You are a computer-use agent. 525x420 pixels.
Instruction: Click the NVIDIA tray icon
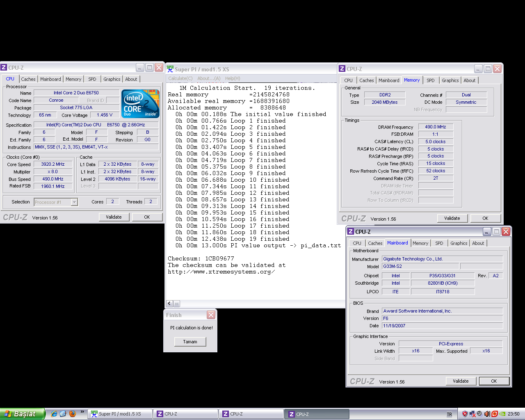pos(502,414)
